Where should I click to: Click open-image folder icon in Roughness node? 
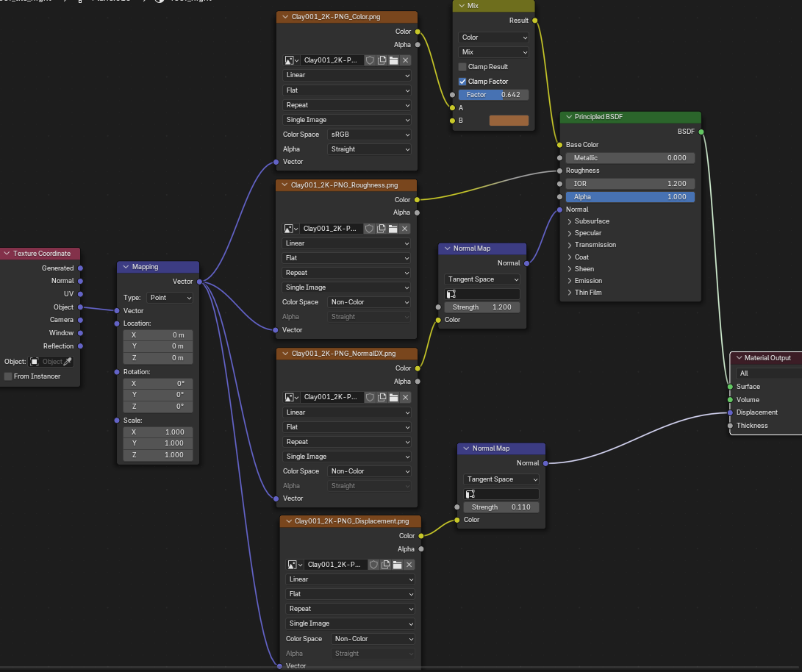tap(393, 229)
